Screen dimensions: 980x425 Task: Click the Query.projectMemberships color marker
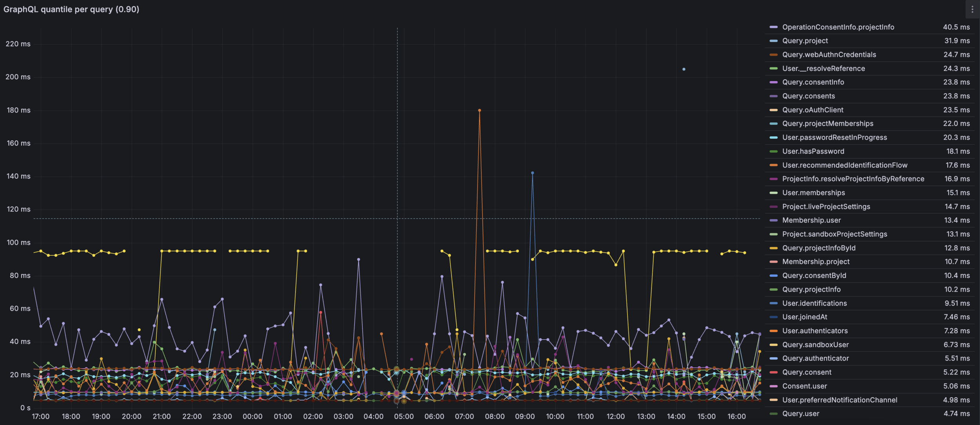click(773, 124)
